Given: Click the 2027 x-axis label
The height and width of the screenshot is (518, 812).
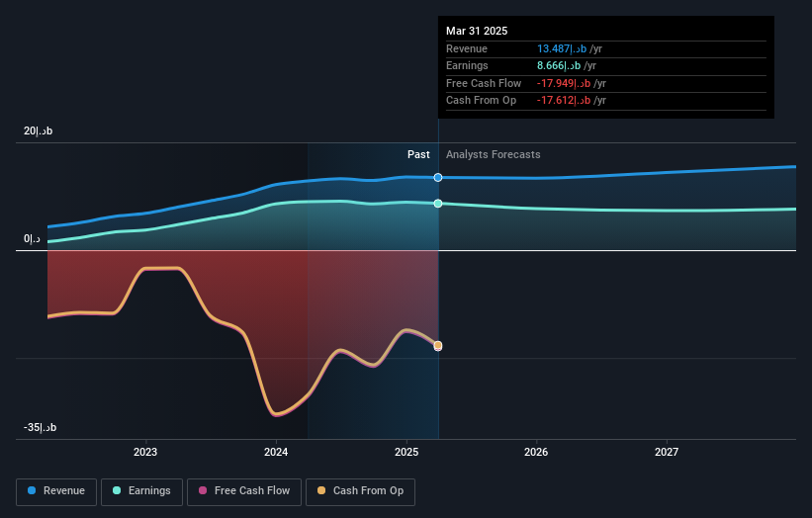Looking at the screenshot, I should pyautogui.click(x=667, y=452).
